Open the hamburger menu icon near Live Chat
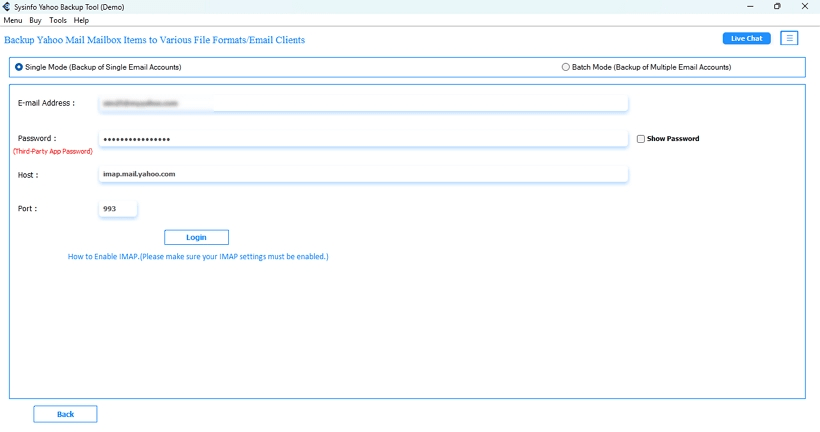This screenshot has height=432, width=820. coord(789,38)
